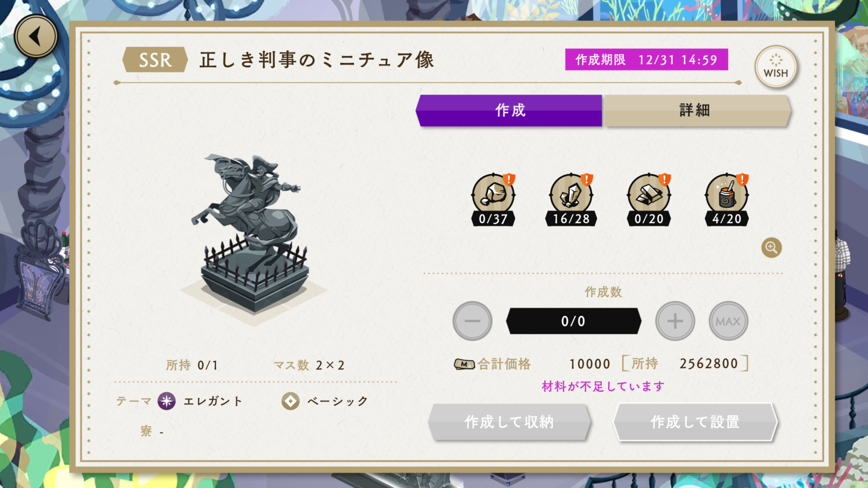Increase craft quantity with plus button
Screen dimensions: 868x488
point(675,321)
